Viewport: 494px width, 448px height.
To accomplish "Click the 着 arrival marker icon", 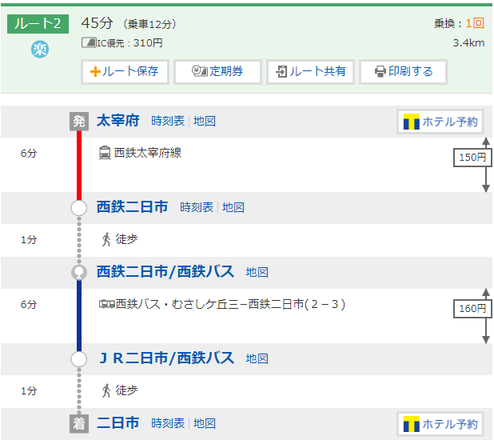I will click(79, 423).
